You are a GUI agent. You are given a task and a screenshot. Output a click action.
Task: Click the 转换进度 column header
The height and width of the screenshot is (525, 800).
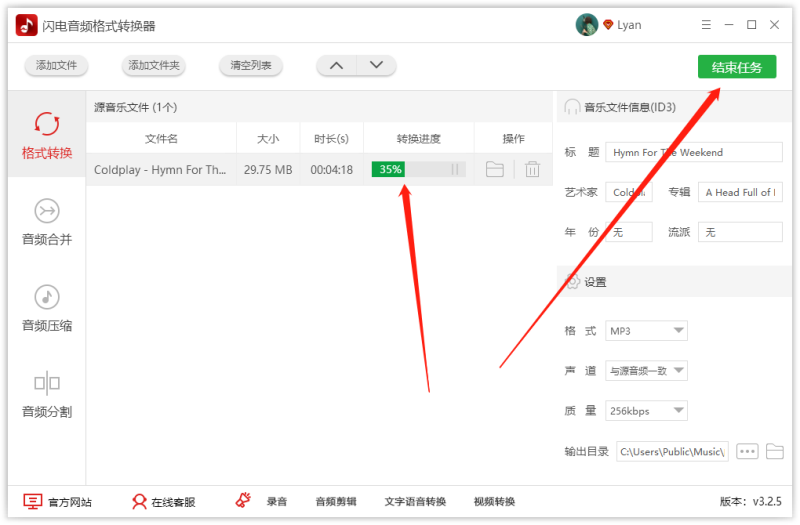tap(419, 139)
